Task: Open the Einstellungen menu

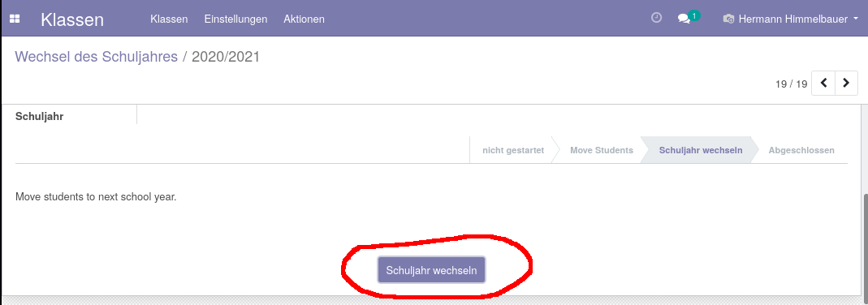Action: click(x=235, y=19)
